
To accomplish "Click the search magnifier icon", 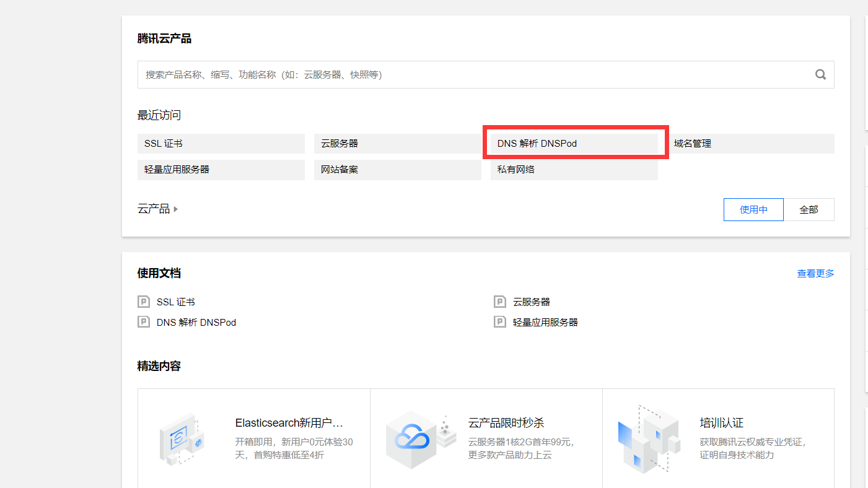I will click(x=820, y=74).
